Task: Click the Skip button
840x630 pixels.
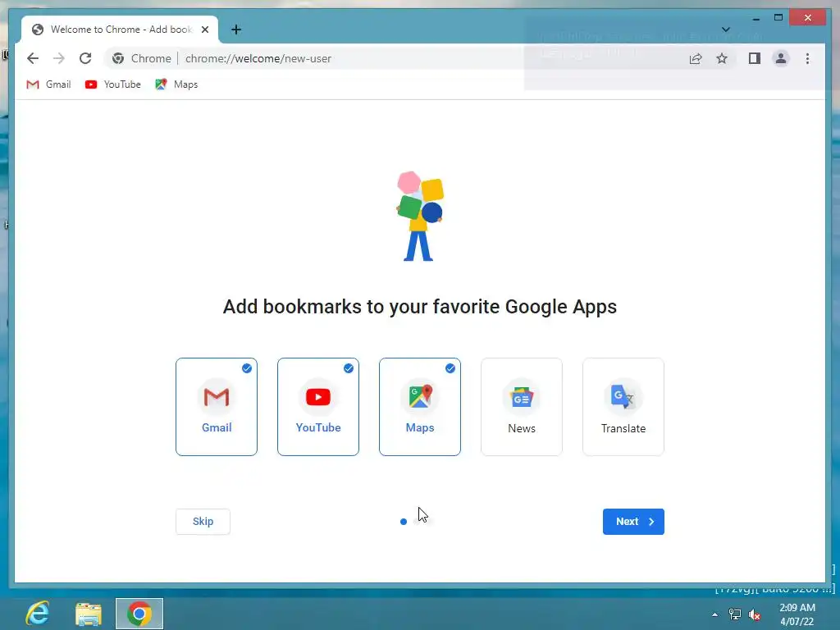Action: tap(203, 521)
